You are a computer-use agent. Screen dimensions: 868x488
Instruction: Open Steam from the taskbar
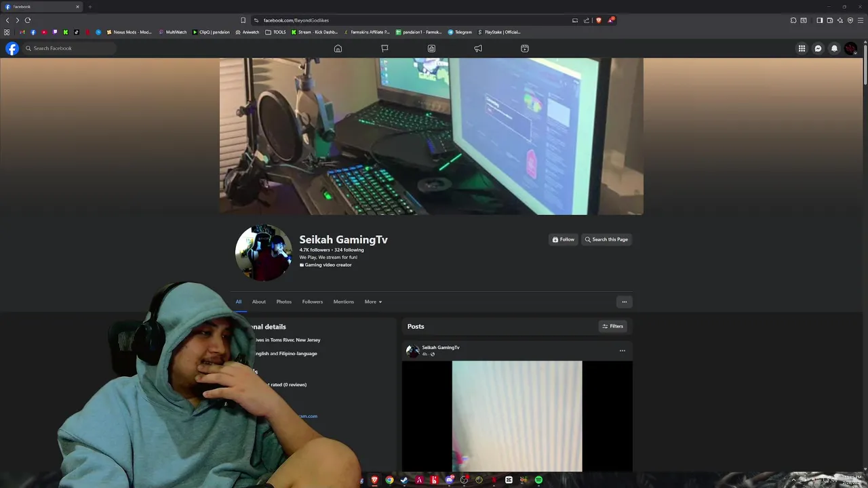404,480
